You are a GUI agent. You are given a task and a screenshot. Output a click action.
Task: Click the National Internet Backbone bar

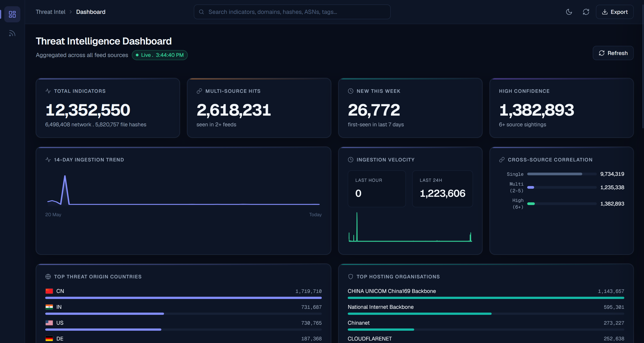click(x=486, y=313)
